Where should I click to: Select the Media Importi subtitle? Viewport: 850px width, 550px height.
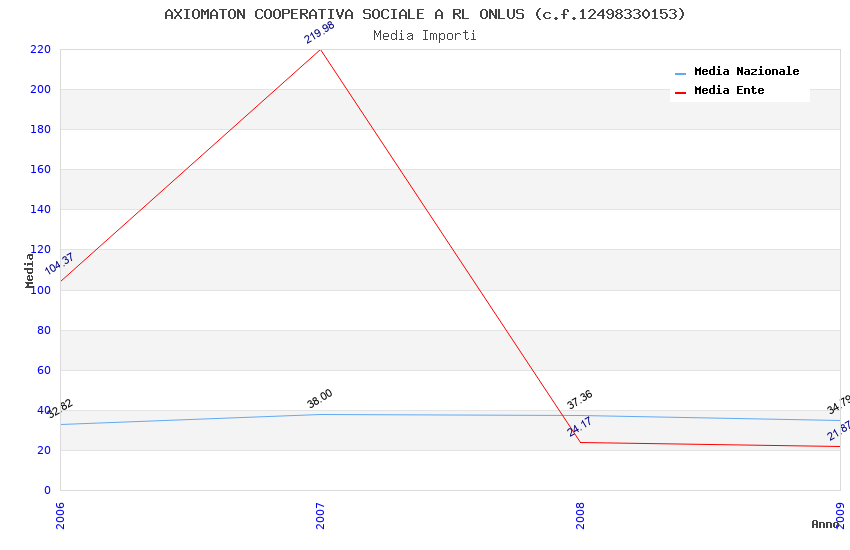pyautogui.click(x=425, y=36)
